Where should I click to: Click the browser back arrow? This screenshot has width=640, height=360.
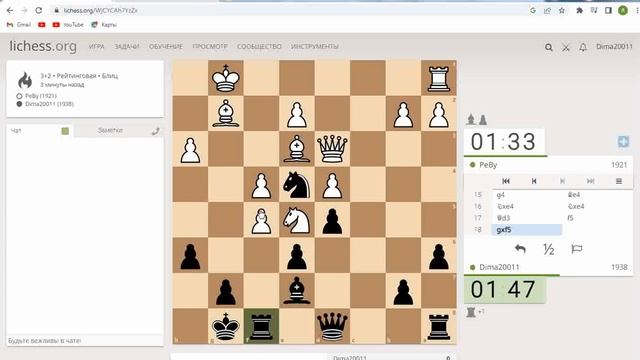10,10
